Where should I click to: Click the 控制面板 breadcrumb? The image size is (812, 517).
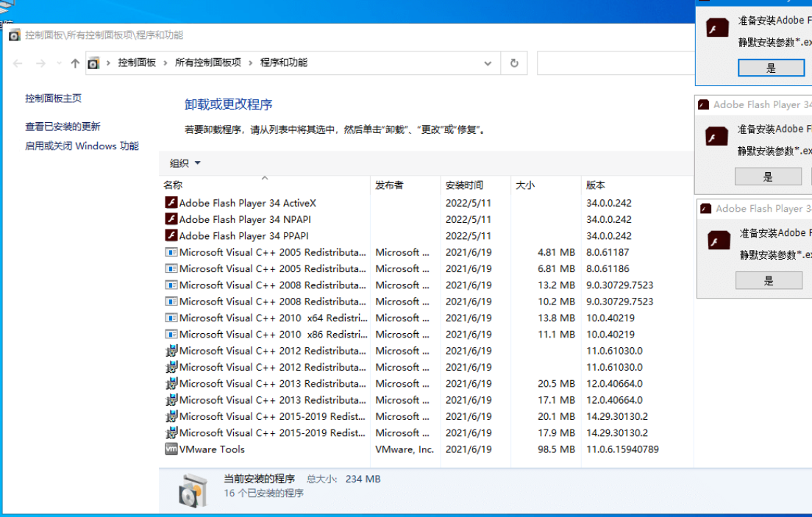coord(137,63)
